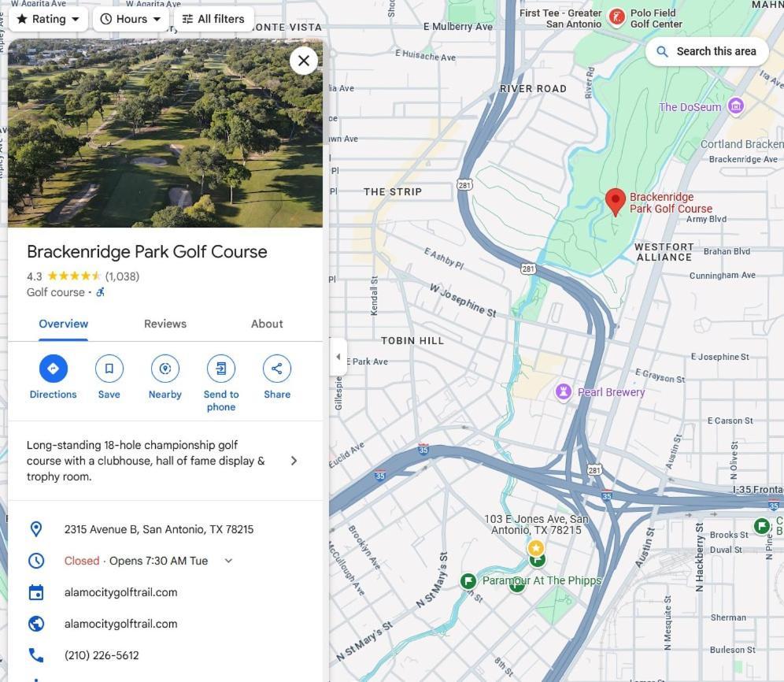Click the Share icon

coord(277,369)
